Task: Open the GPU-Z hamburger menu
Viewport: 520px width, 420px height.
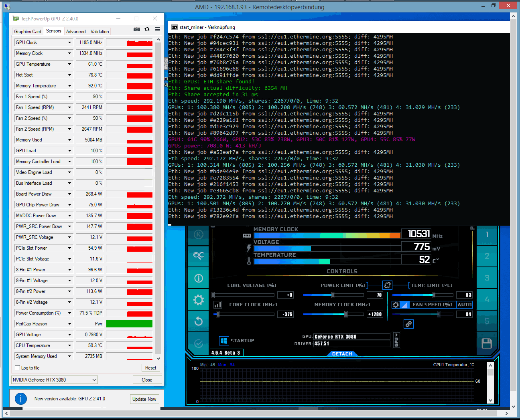Action: [157, 29]
